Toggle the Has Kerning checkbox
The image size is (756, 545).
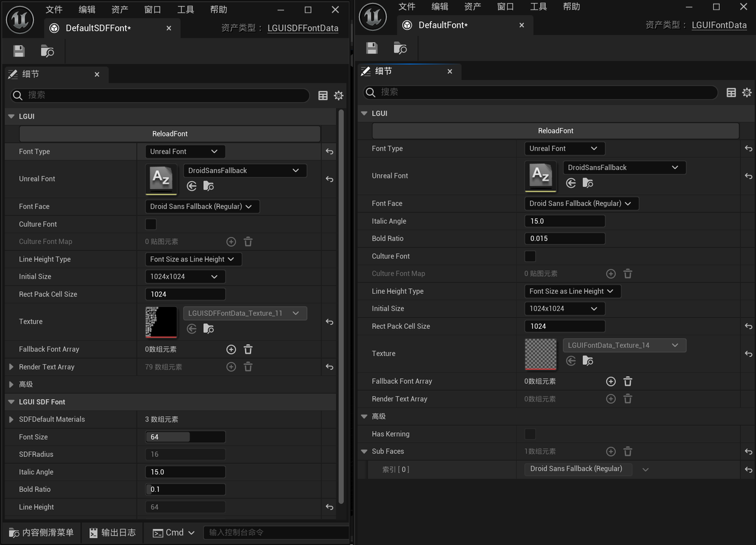click(530, 434)
